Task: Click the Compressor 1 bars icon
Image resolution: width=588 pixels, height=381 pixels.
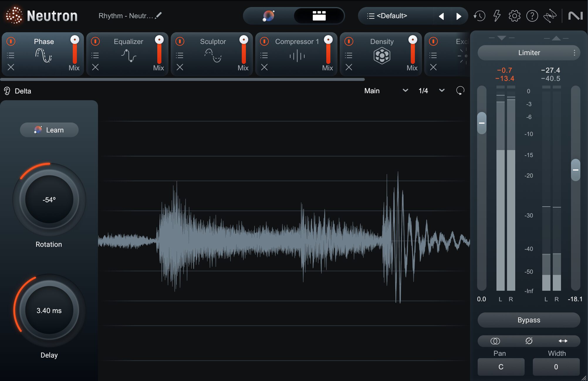Action: click(297, 56)
